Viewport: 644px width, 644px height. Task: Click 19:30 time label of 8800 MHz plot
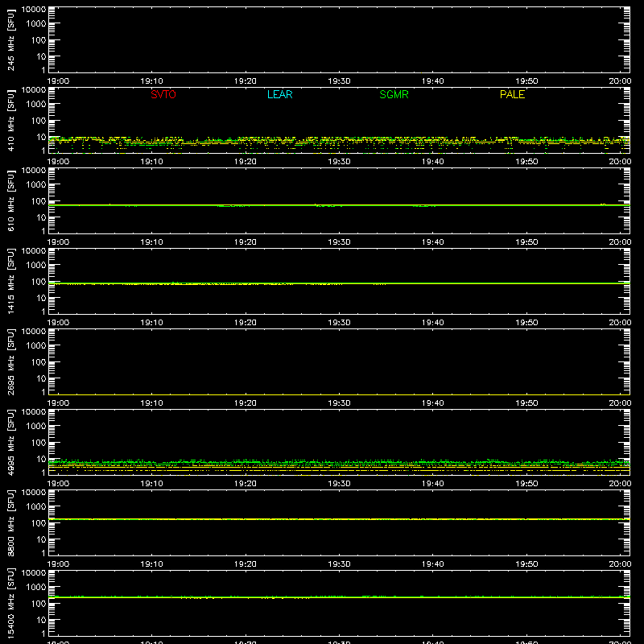tap(339, 564)
